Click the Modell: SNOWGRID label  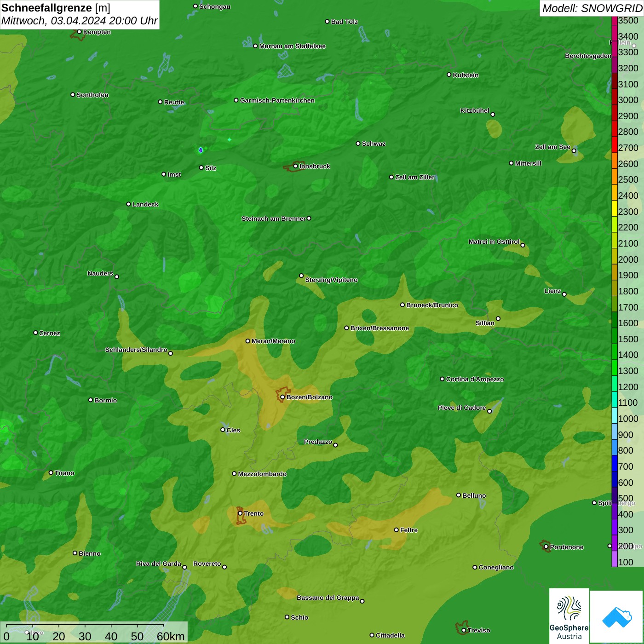click(x=592, y=8)
